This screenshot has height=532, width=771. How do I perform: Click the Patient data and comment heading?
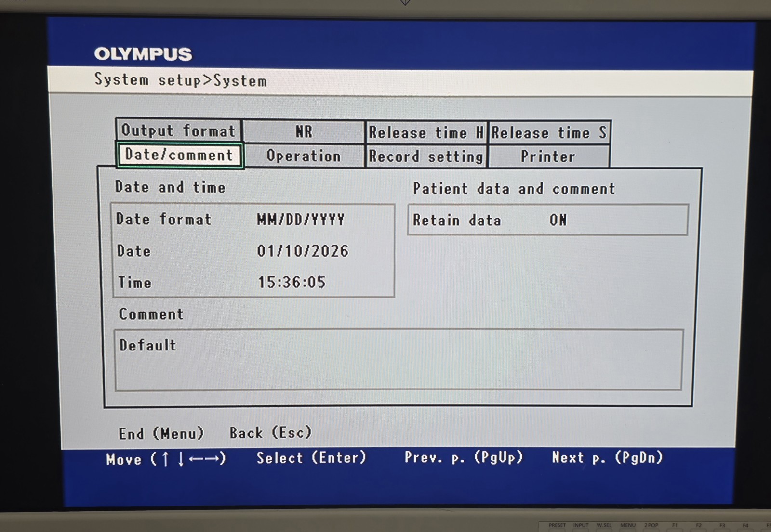(x=514, y=188)
